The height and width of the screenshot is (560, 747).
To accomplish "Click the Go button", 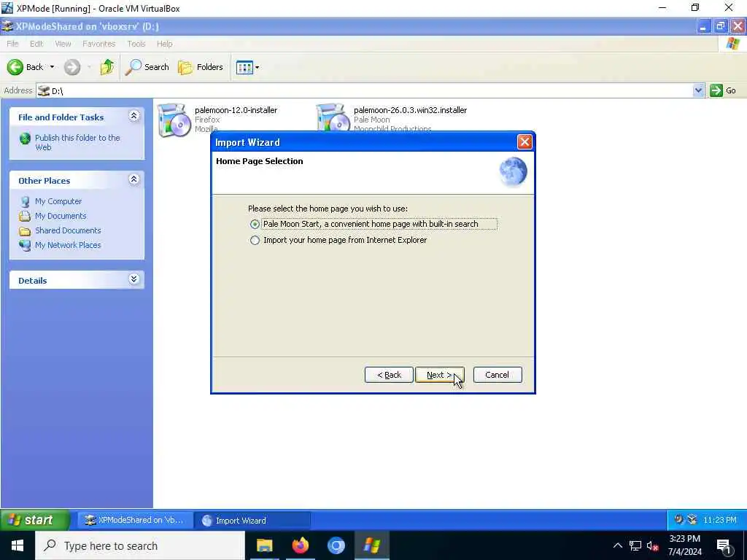I will coord(723,90).
